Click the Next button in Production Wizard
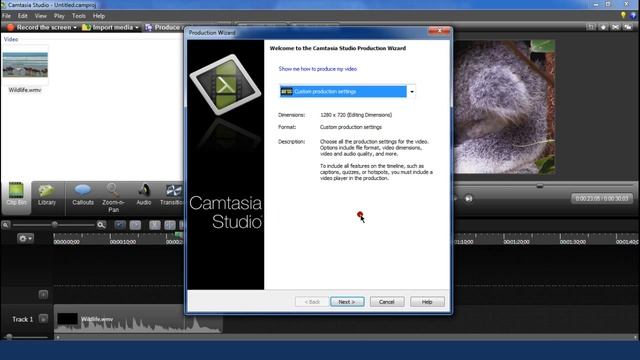The width and height of the screenshot is (640, 360). [347, 302]
